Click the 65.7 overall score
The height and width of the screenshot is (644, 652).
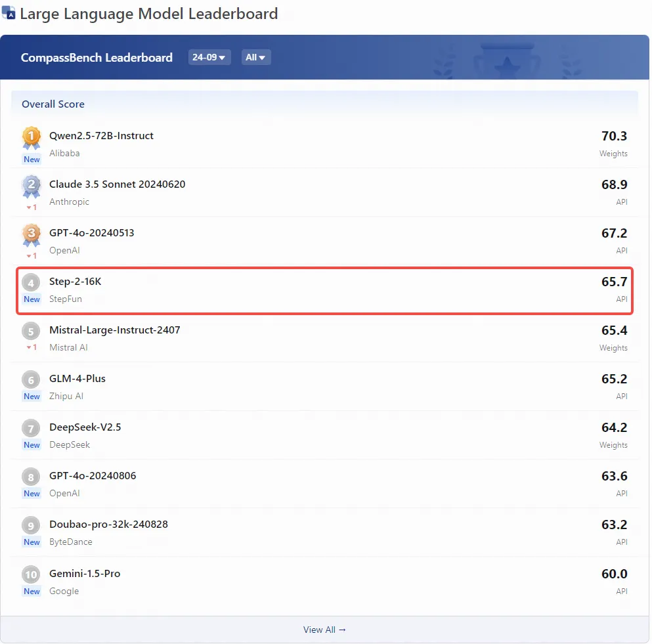(614, 282)
